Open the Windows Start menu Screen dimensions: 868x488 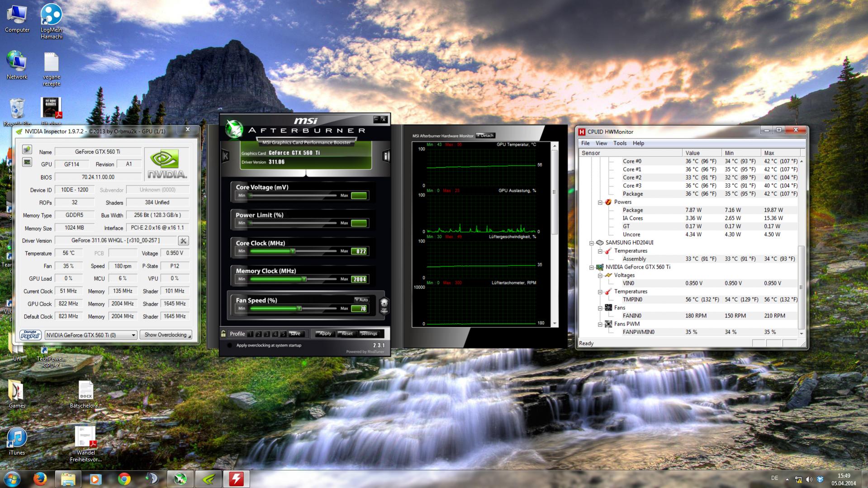tap(12, 479)
